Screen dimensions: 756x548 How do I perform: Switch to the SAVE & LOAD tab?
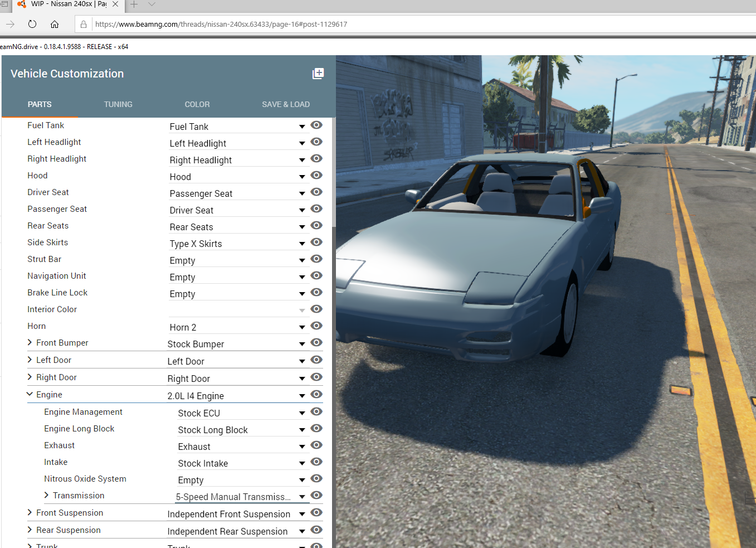point(286,104)
